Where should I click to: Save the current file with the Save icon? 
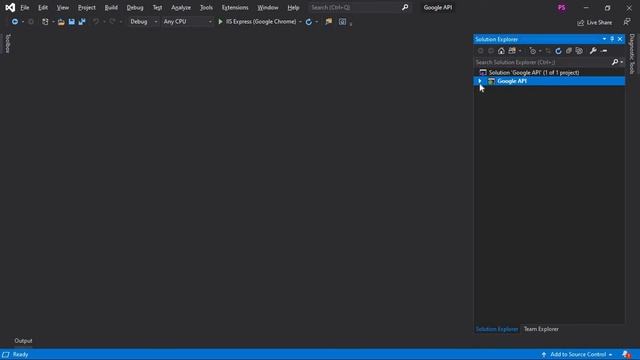(71, 22)
